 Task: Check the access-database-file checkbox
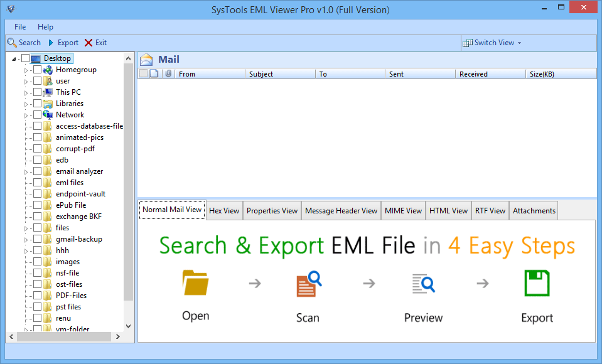pyautogui.click(x=37, y=126)
